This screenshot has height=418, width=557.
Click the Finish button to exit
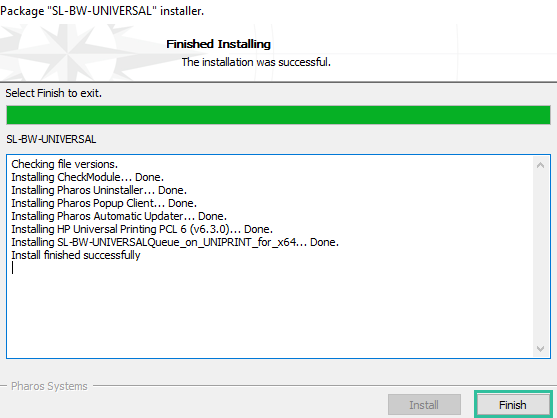(513, 405)
